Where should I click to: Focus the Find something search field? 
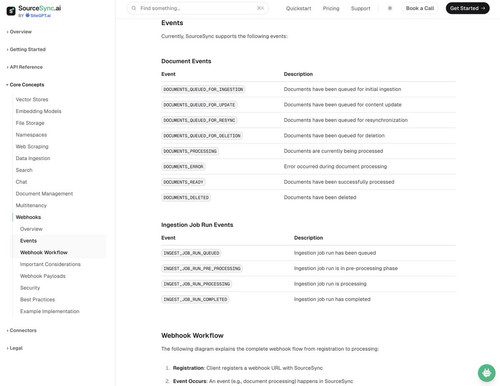pyautogui.click(x=198, y=8)
